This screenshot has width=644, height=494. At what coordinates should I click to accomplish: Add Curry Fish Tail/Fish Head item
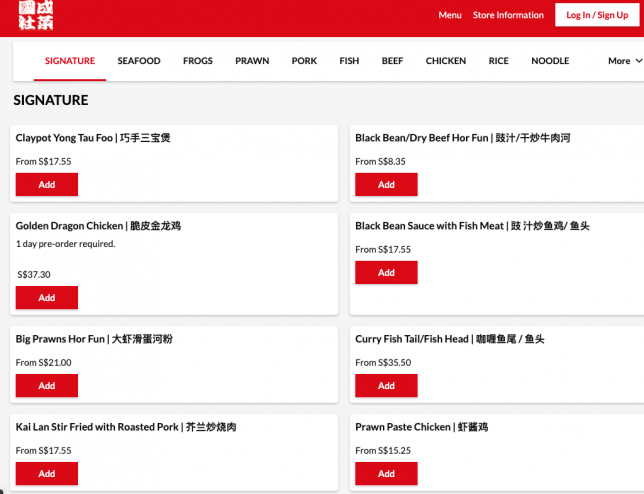click(x=386, y=386)
